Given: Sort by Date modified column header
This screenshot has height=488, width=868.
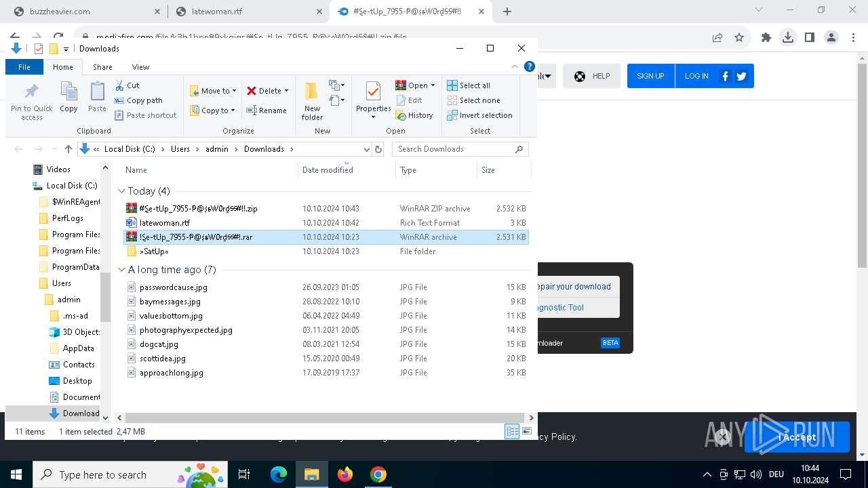Looking at the screenshot, I should click(347, 170).
